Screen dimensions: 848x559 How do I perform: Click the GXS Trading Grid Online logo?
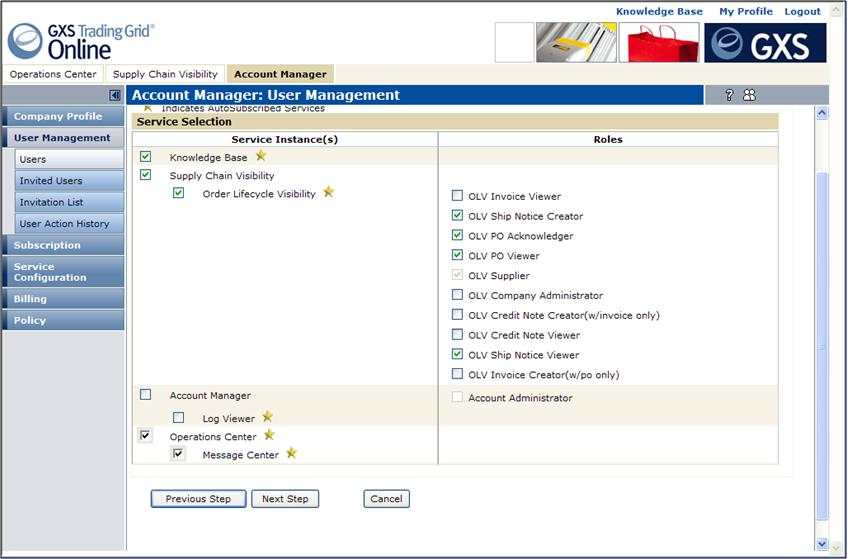pyautogui.click(x=81, y=41)
